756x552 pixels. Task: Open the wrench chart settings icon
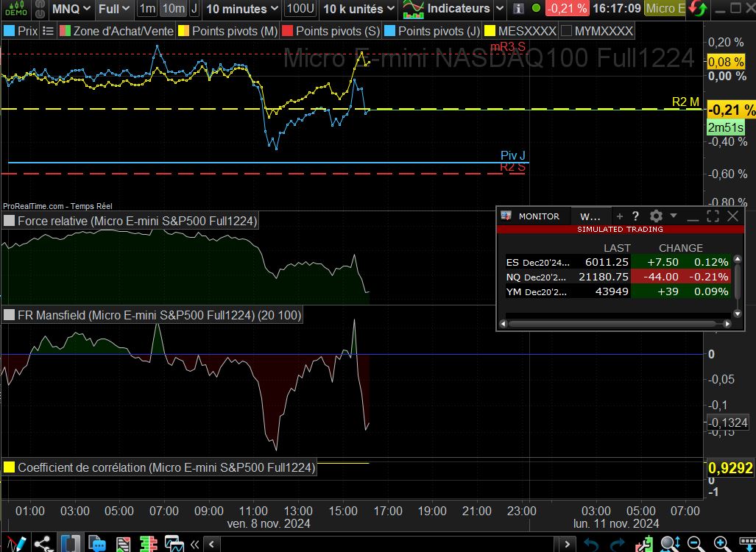pos(645,544)
